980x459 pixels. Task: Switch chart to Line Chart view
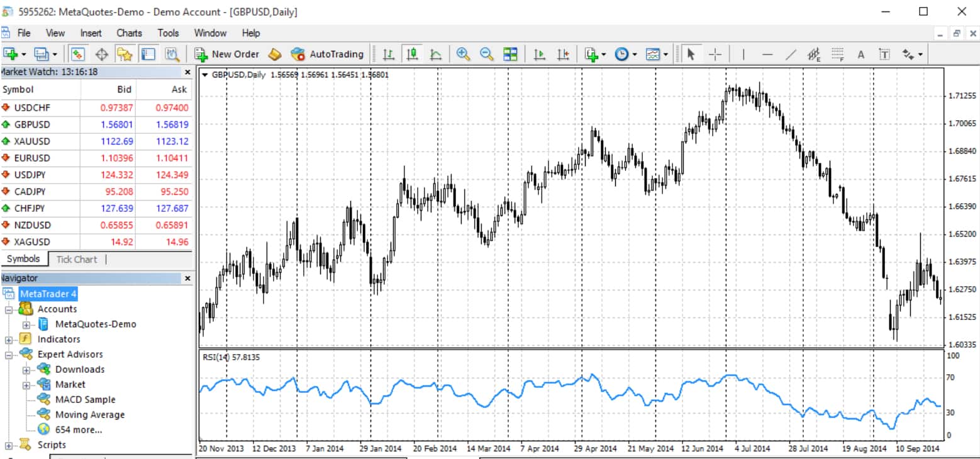click(435, 54)
